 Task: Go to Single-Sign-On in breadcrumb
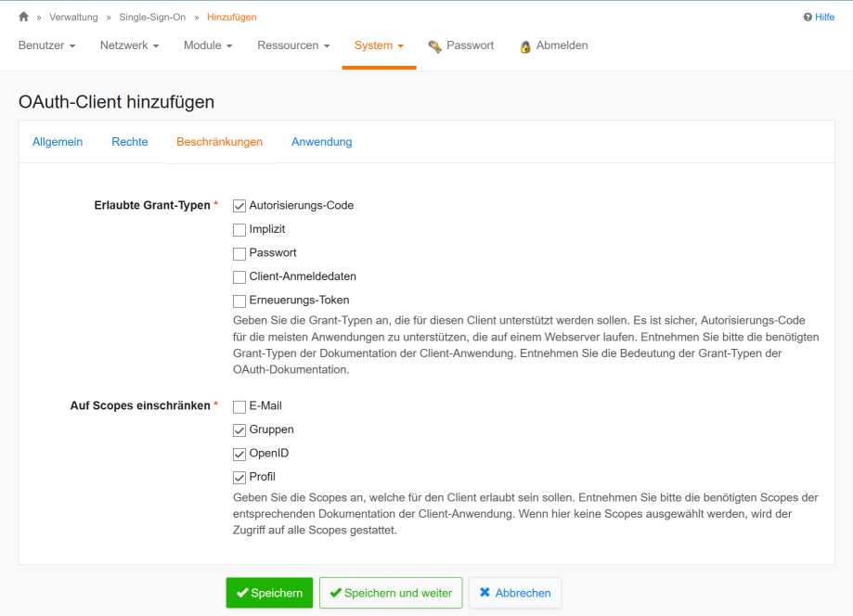(x=152, y=17)
